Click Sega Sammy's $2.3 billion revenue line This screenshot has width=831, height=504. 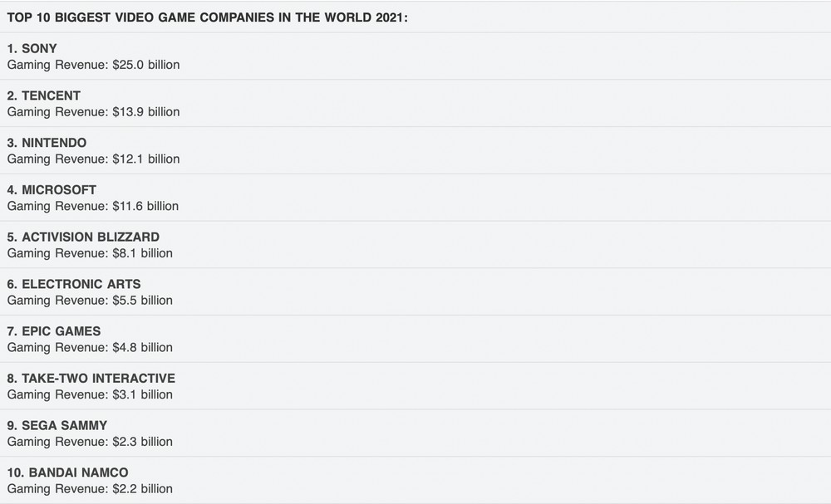click(90, 442)
